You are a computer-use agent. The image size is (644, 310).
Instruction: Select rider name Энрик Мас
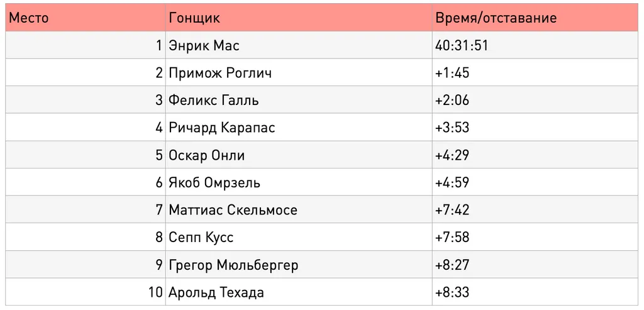204,45
